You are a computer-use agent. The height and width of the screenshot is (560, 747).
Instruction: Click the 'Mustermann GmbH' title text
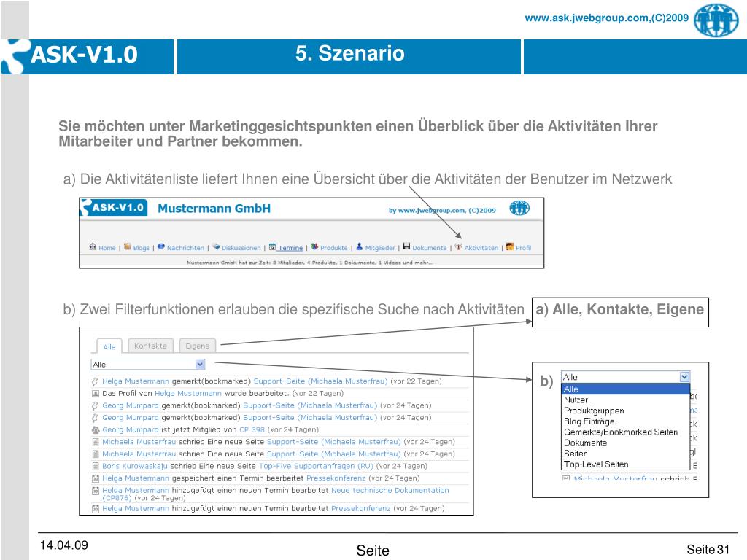coord(214,209)
